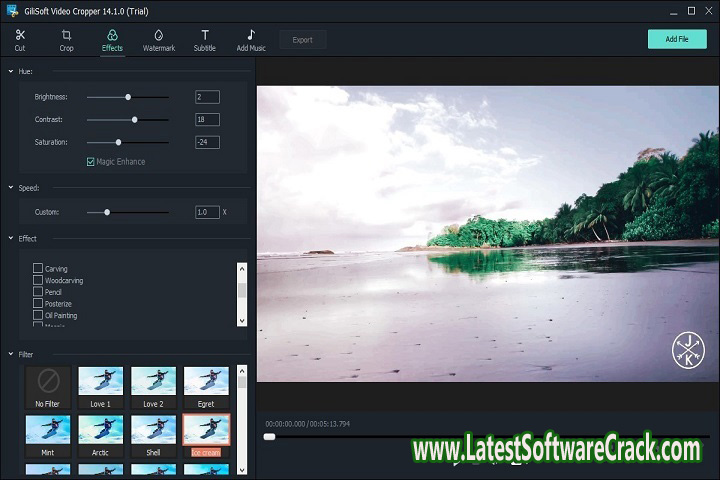This screenshot has width=720, height=480.
Task: Collapse the Speed section
Action: [x=10, y=188]
